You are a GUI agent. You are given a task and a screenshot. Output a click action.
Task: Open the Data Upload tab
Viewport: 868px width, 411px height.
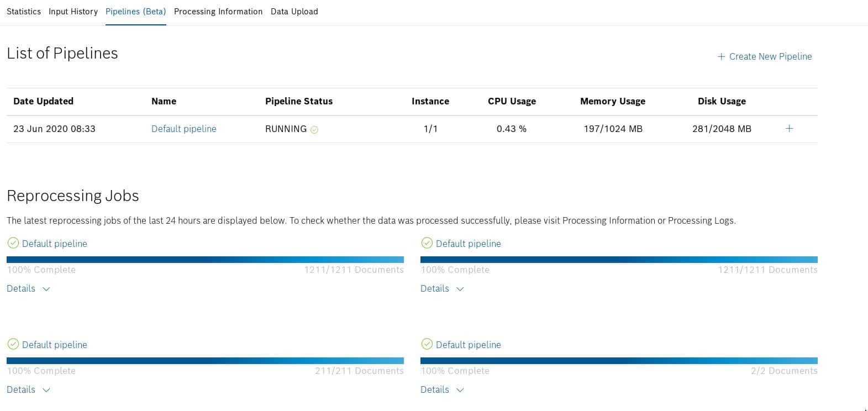[294, 12]
